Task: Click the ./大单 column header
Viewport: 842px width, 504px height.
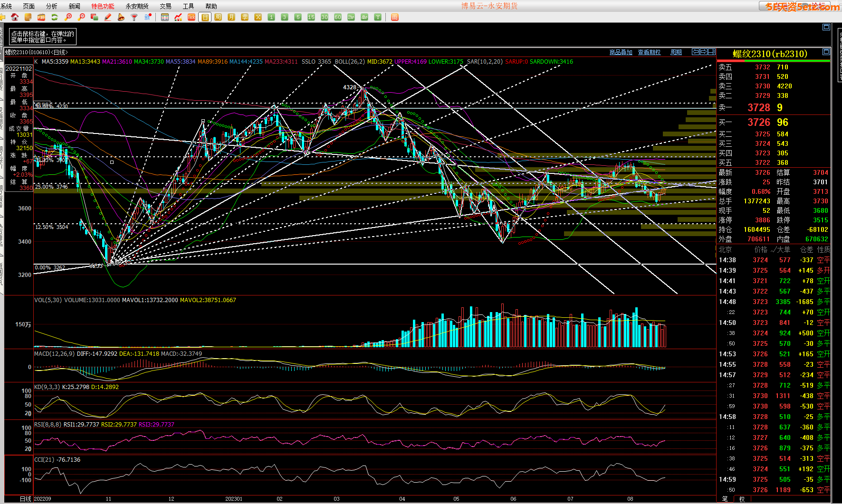Action: point(780,249)
